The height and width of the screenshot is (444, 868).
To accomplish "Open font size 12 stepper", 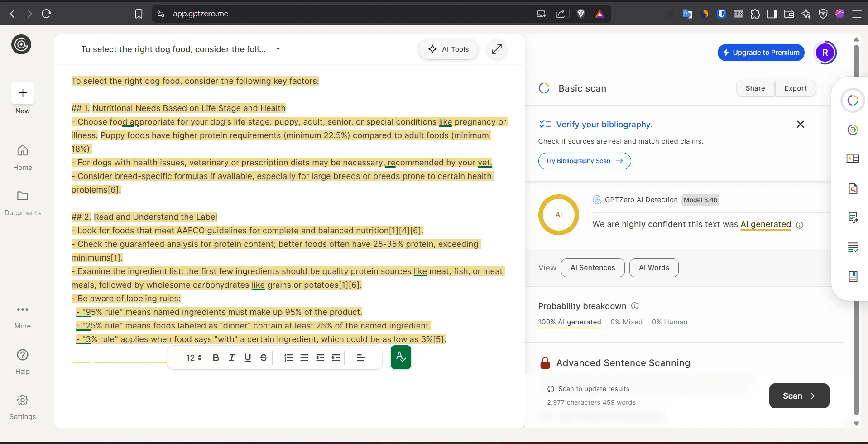I will tap(194, 358).
